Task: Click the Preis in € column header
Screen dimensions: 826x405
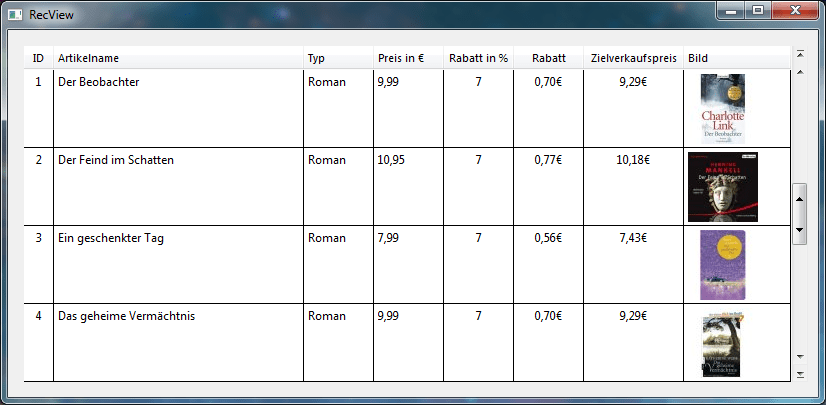Action: pos(408,58)
